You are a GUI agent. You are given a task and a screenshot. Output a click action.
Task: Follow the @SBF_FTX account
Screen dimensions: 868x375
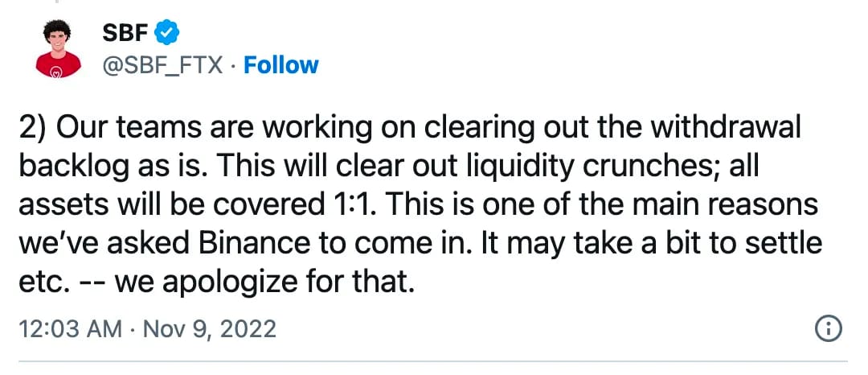pyautogui.click(x=281, y=65)
